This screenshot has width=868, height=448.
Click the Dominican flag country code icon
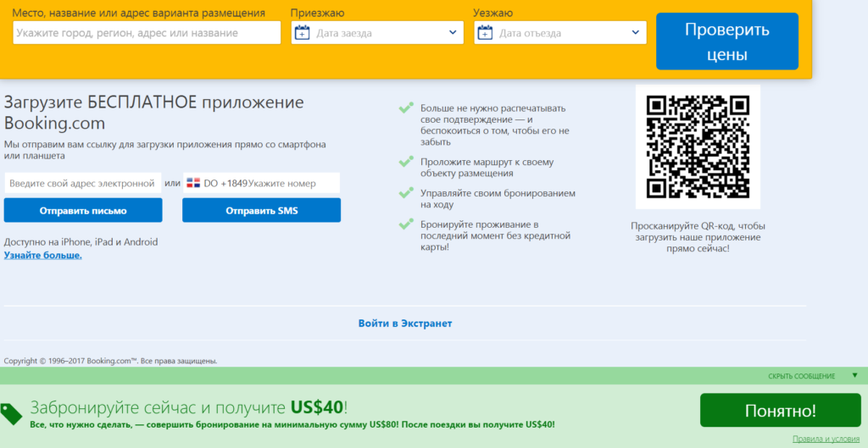tap(193, 184)
